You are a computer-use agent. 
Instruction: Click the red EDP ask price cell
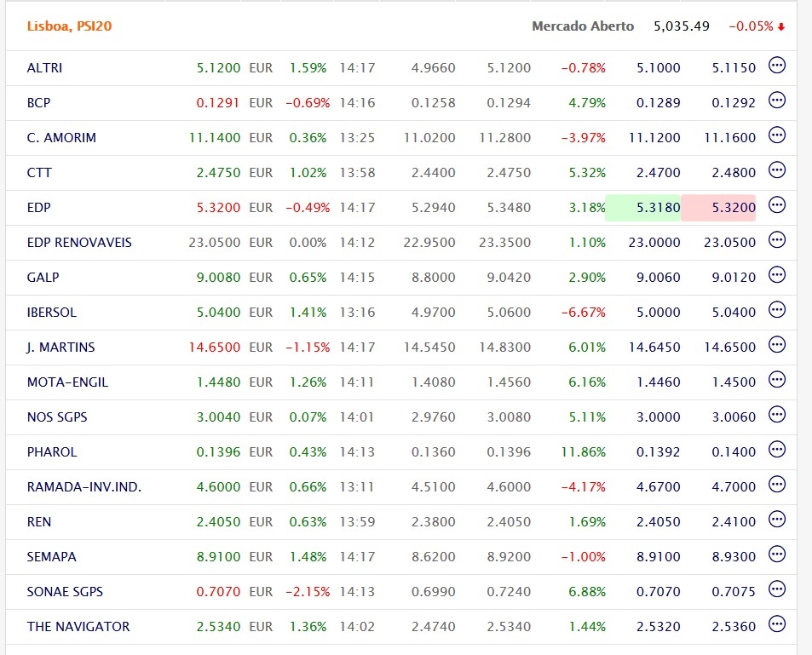719,208
